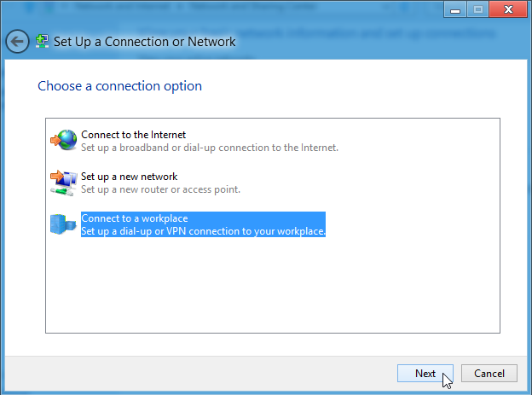Choose the "Set up a new network" option

tap(130, 177)
